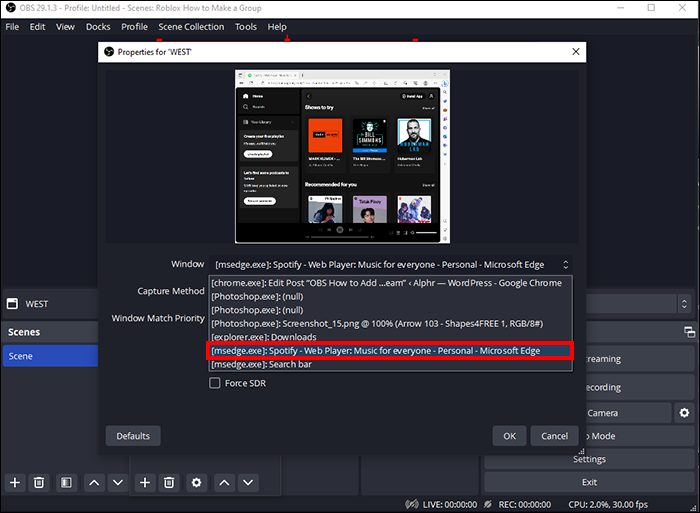Click the Scenes panel header
This screenshot has height=513, width=700.
[50, 332]
